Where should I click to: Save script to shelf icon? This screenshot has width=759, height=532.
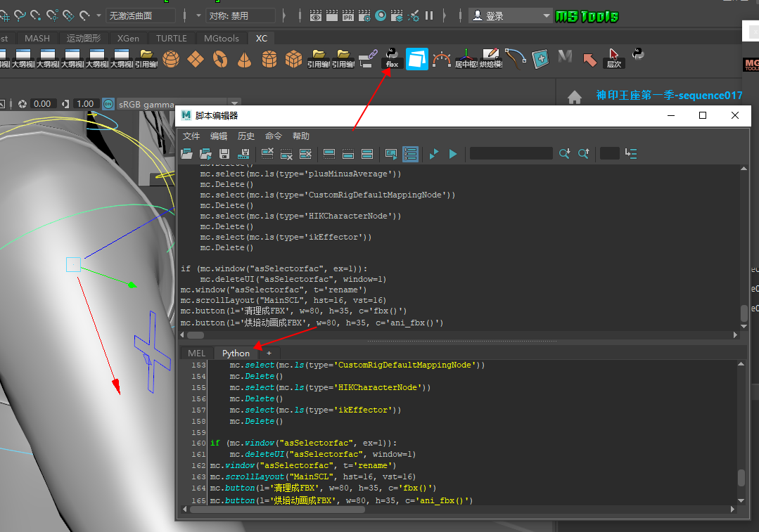(x=243, y=153)
